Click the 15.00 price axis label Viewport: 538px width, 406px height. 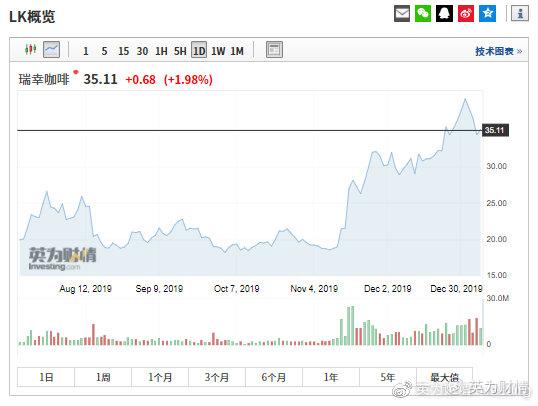[496, 275]
